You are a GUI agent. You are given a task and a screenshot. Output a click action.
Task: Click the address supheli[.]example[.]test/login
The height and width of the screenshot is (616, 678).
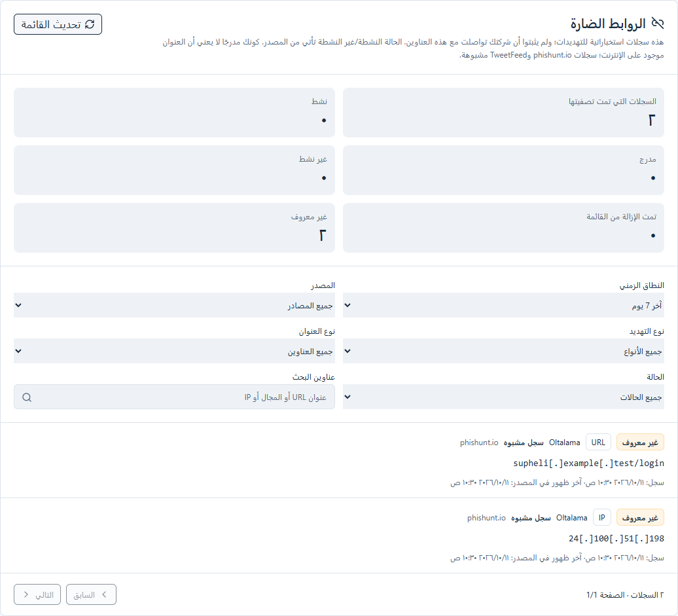coord(588,463)
